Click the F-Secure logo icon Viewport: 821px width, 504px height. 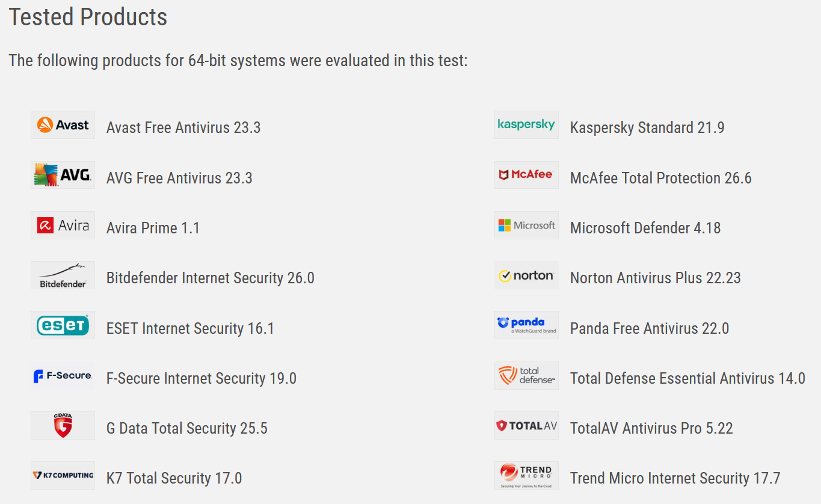(x=63, y=375)
